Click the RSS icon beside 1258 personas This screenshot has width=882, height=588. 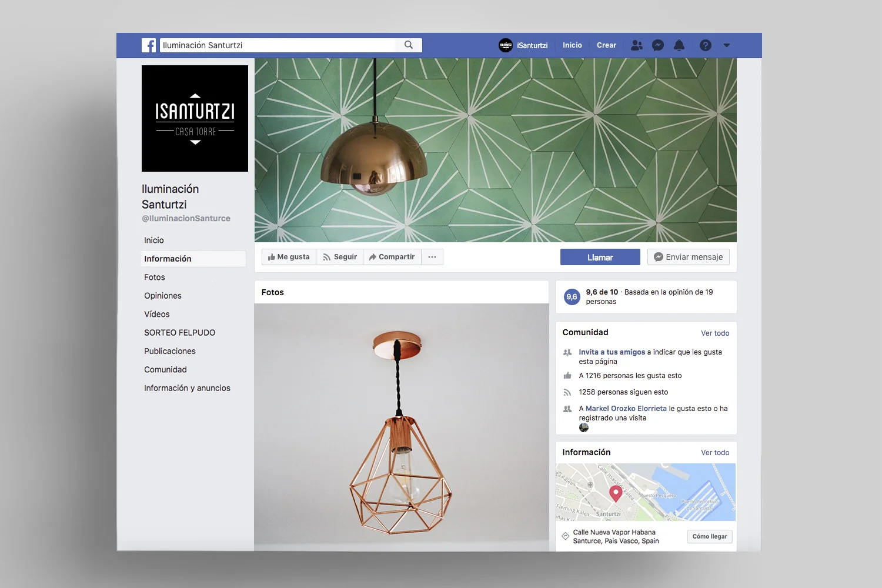[567, 392]
